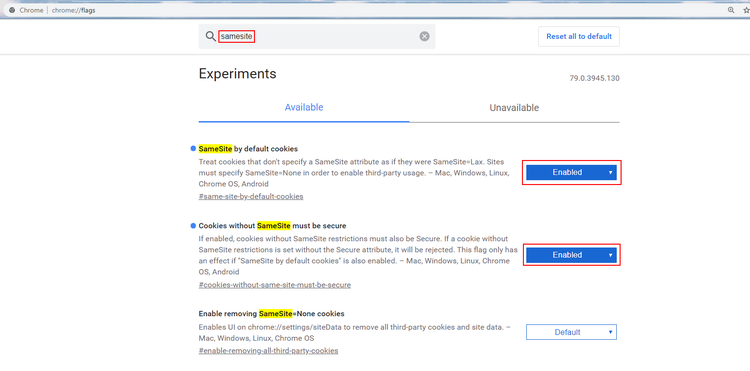Open the #enable-removing-all-third-party-cookies link
This screenshot has width=750, height=371.
coord(268,350)
